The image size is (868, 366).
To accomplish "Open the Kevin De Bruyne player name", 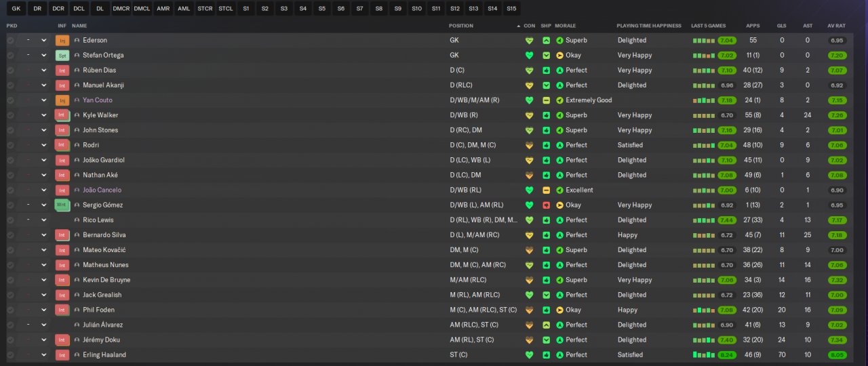I will click(x=106, y=280).
